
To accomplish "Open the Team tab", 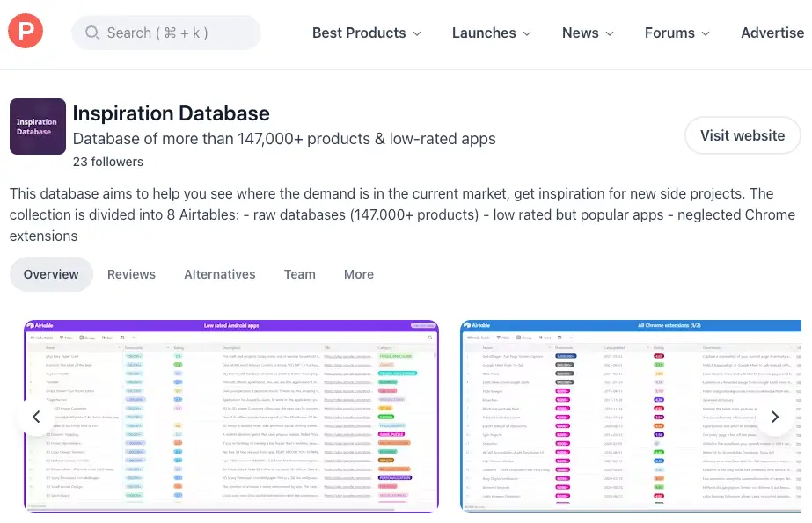I will (x=299, y=274).
